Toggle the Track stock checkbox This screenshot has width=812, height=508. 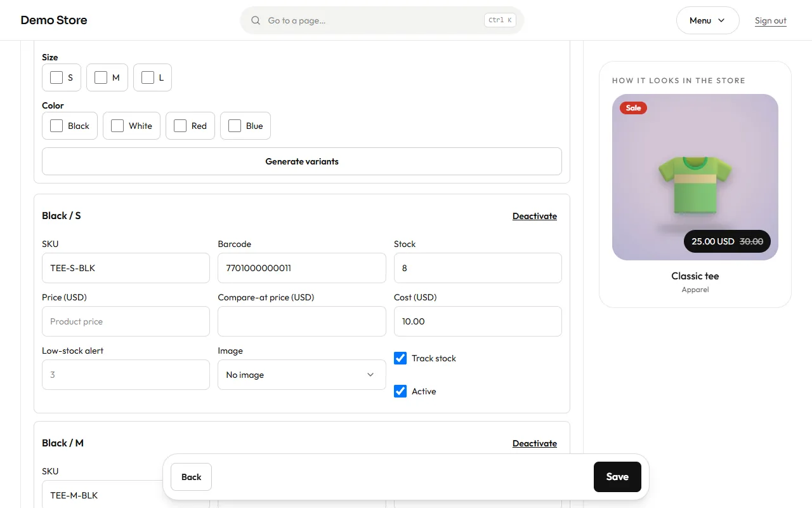point(400,358)
